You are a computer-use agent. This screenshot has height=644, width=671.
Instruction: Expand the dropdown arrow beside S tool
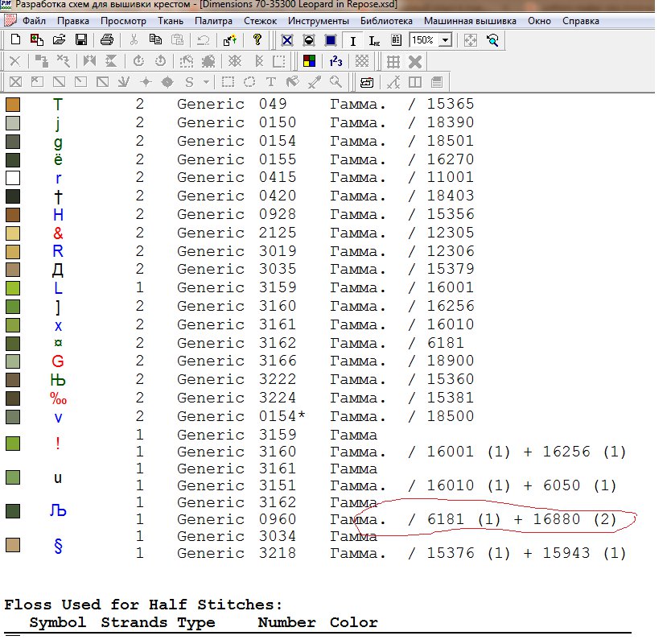coord(206,82)
